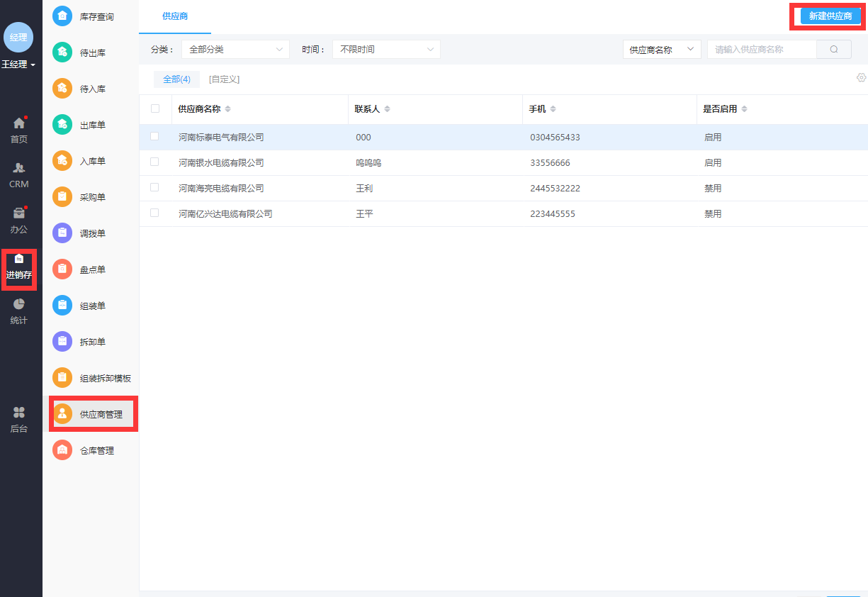Image resolution: width=868 pixels, height=597 pixels.
Task: Check the 河南银水电缆有限公司 row checkbox
Action: [154, 162]
